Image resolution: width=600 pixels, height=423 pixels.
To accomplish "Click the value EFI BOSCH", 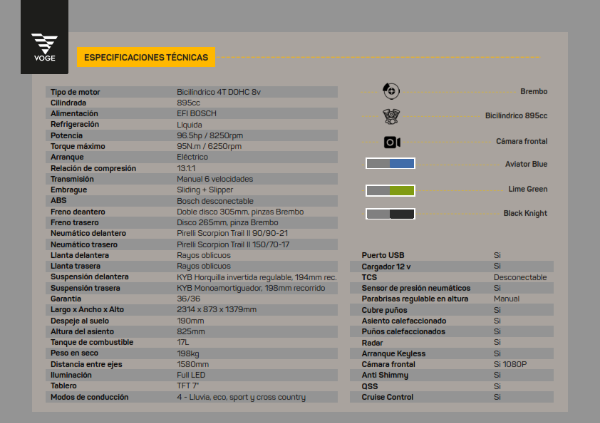I will tap(196, 114).
